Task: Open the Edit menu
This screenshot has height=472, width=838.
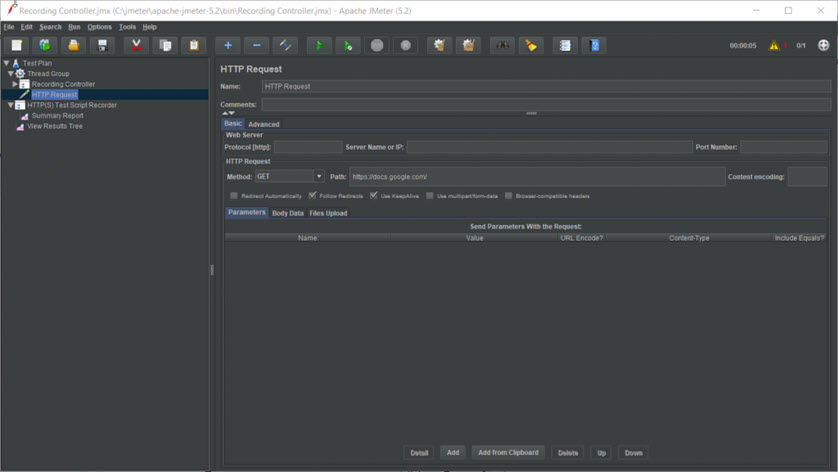Action: tap(27, 27)
